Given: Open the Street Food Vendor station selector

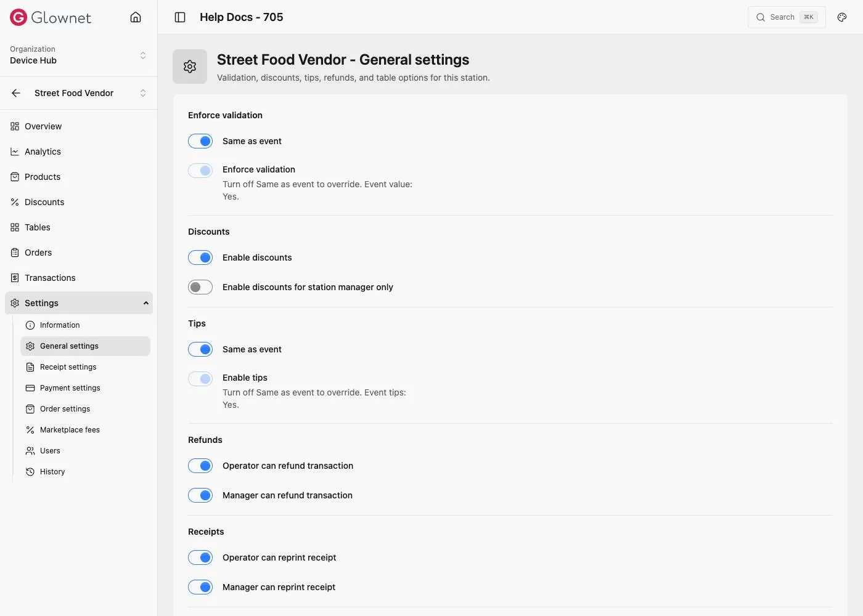Looking at the screenshot, I should 90,93.
